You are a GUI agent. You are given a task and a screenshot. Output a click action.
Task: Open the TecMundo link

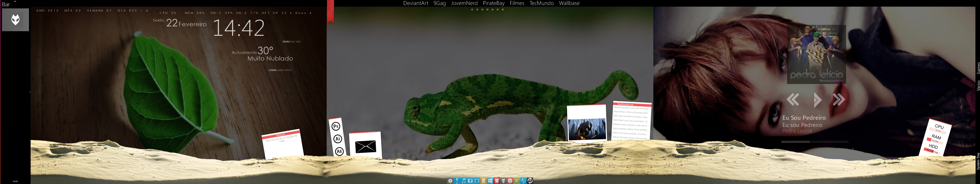click(x=542, y=3)
